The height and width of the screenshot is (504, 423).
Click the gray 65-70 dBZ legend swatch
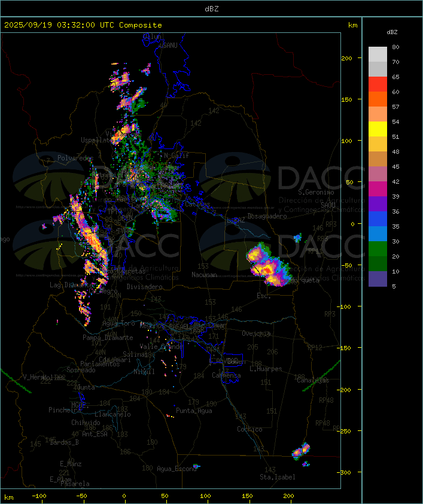[378, 69]
